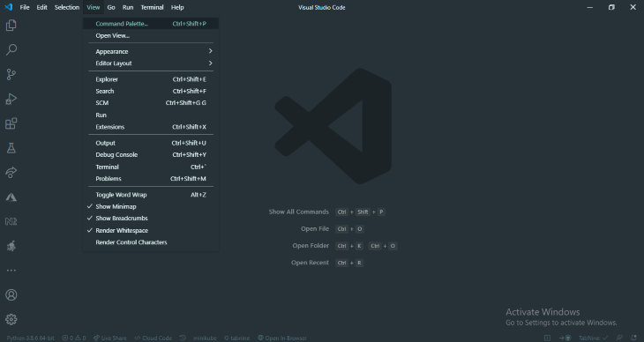Select SCM in the View menu
This screenshot has width=644, height=342.
[x=151, y=103]
